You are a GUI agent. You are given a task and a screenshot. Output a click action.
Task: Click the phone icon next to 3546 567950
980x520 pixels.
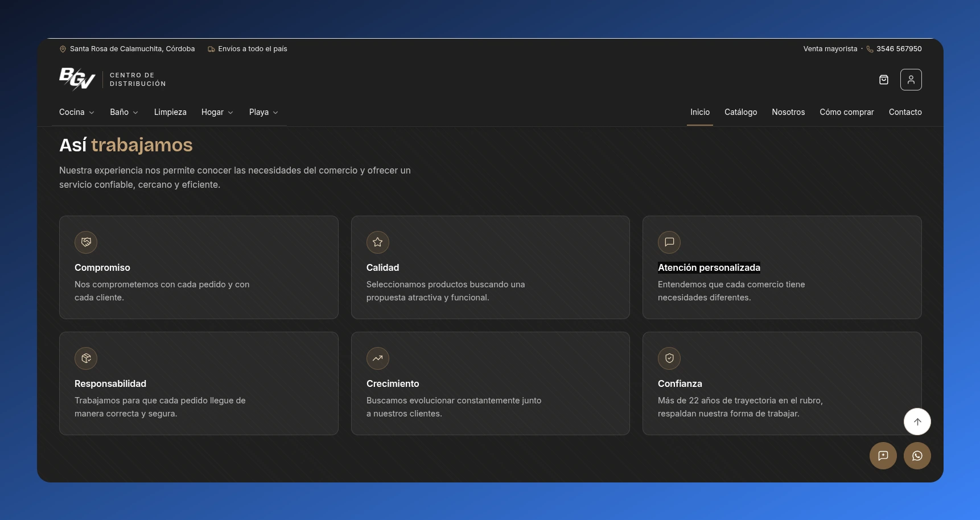(870, 49)
